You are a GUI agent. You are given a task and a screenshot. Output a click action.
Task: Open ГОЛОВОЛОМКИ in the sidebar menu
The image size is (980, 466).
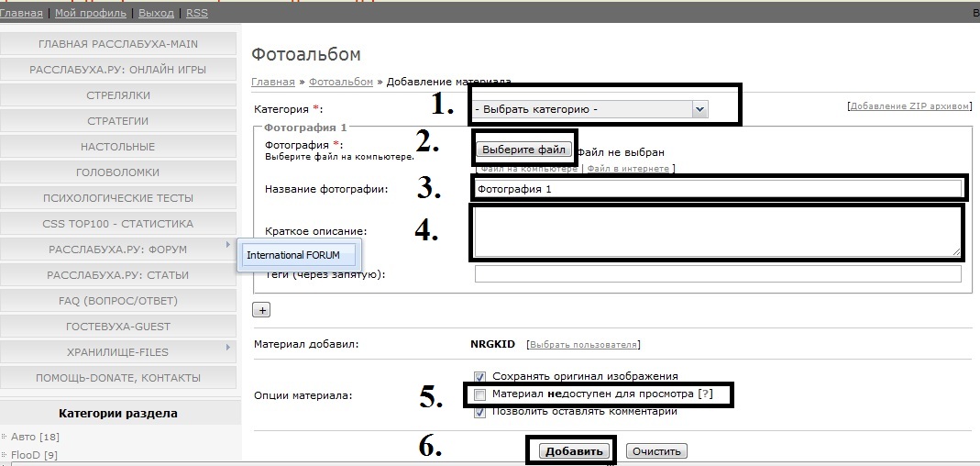pos(118,172)
